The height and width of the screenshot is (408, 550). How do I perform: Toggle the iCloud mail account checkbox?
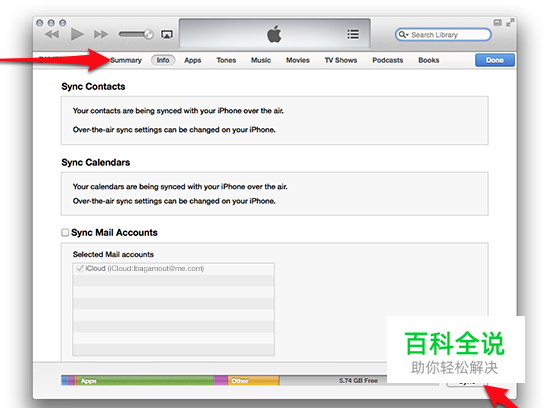80,268
